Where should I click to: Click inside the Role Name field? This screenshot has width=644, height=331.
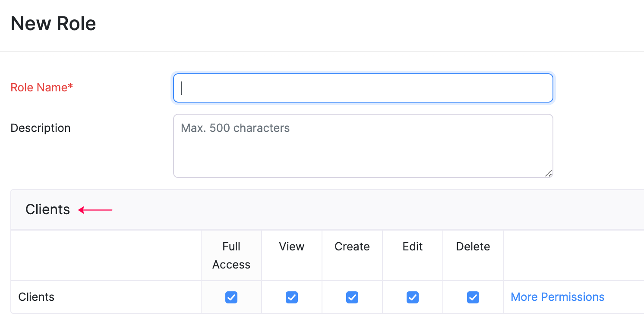(363, 87)
